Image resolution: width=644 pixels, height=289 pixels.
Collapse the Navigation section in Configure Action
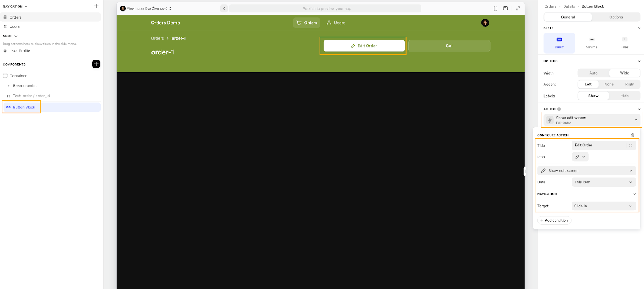634,194
